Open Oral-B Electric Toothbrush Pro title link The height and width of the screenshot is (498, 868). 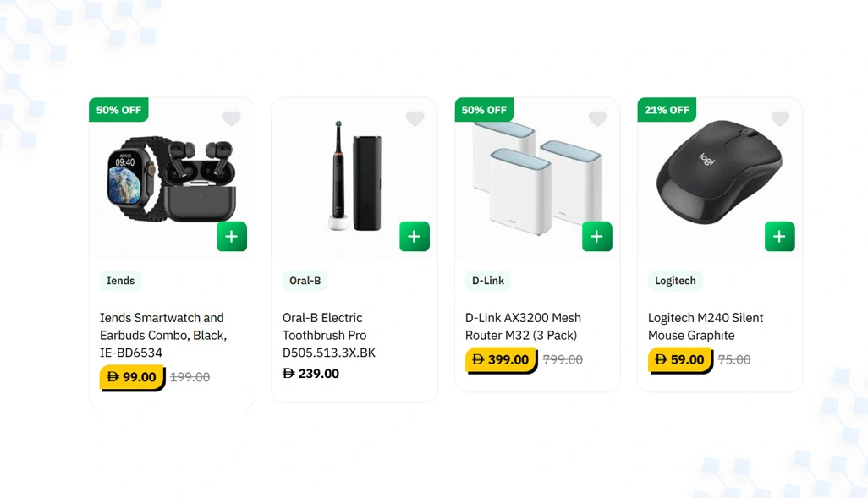(x=329, y=335)
